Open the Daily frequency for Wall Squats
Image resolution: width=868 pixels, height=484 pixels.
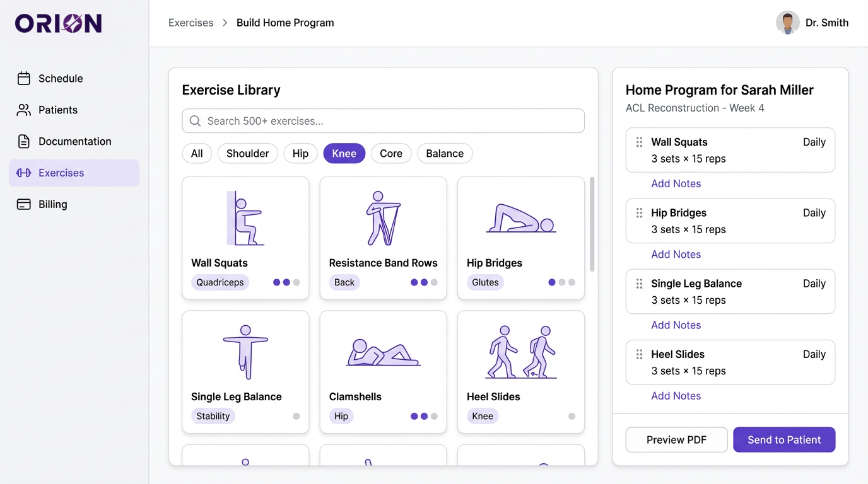click(814, 142)
